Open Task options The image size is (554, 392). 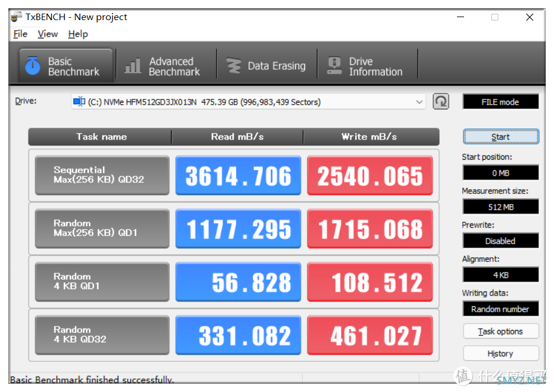501,331
